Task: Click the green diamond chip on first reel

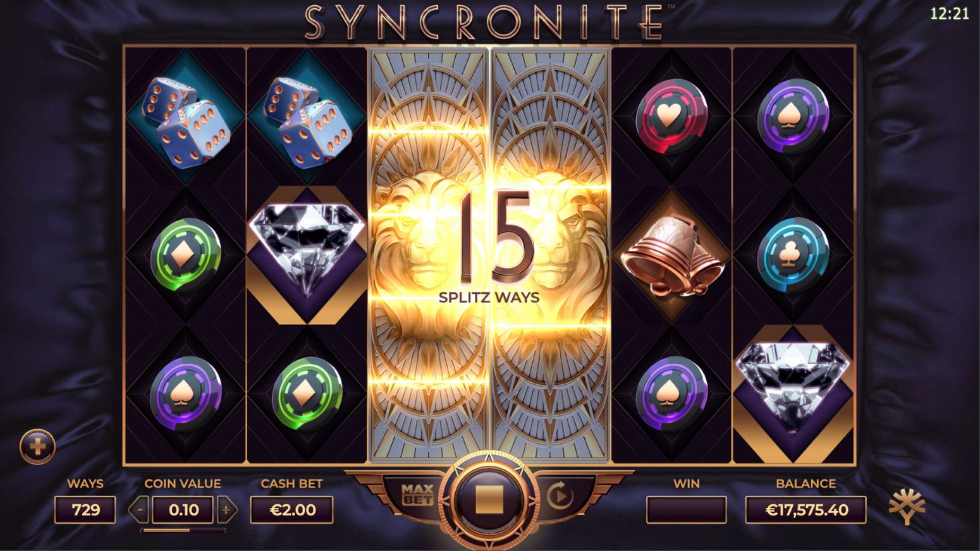Action: pos(186,254)
